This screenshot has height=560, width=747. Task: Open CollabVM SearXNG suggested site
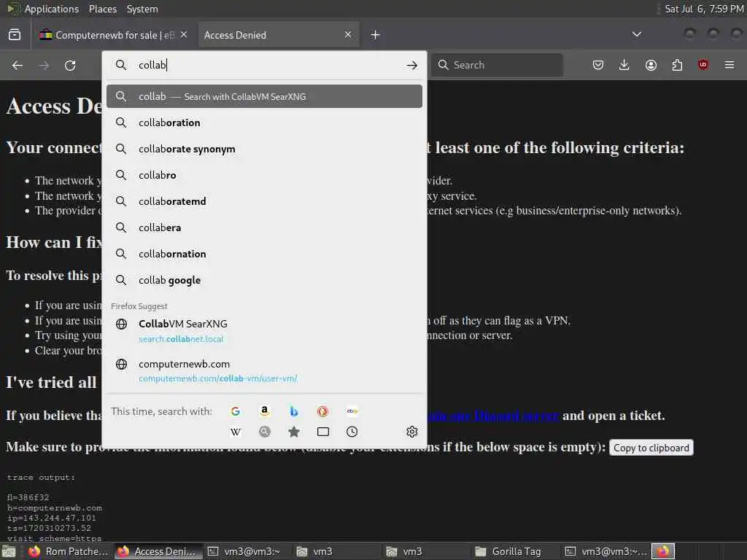coord(264,331)
